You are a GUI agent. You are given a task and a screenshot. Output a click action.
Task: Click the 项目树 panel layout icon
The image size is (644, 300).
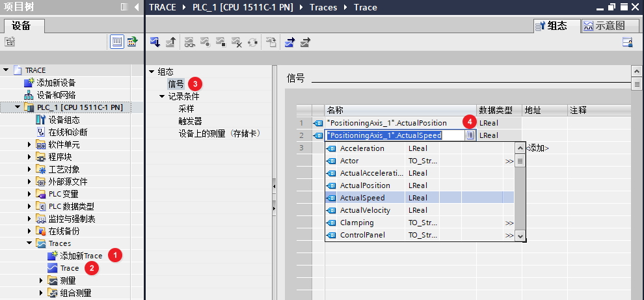tap(124, 7)
